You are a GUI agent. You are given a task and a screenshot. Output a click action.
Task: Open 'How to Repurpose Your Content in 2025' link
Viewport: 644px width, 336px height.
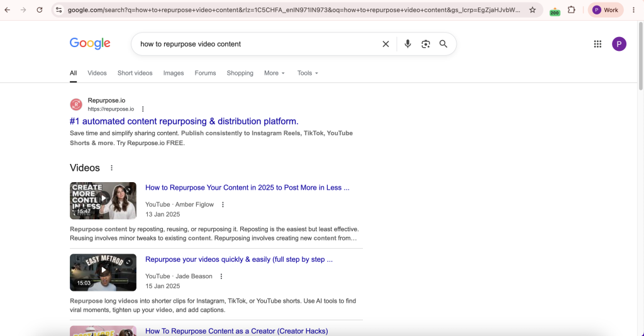click(x=247, y=188)
